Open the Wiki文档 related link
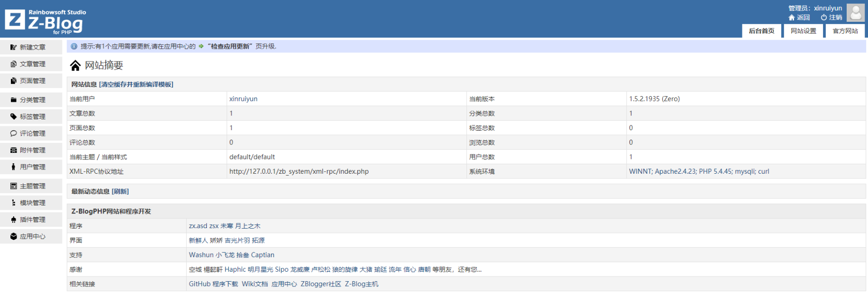868x293 pixels. [x=255, y=284]
